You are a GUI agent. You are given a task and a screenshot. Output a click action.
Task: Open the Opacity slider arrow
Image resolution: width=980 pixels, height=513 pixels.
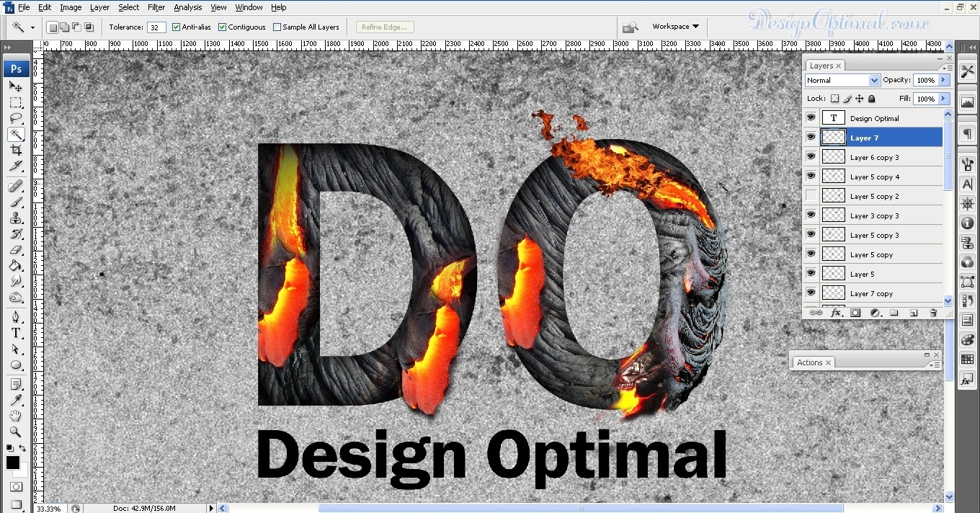(x=944, y=80)
